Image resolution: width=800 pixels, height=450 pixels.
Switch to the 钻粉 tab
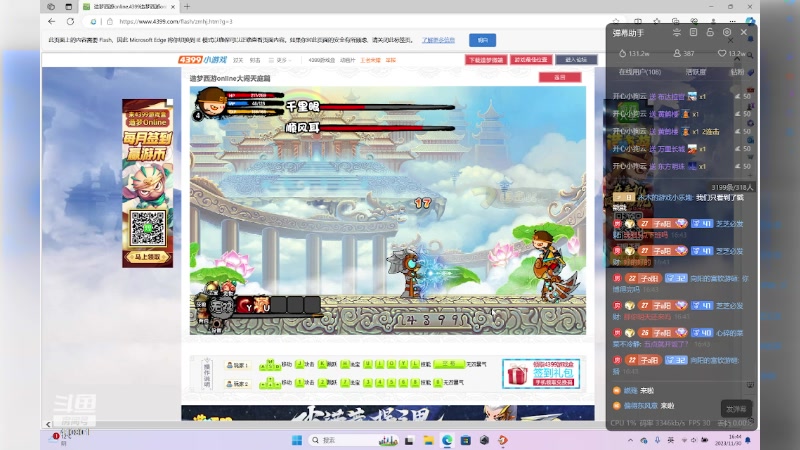(x=737, y=72)
